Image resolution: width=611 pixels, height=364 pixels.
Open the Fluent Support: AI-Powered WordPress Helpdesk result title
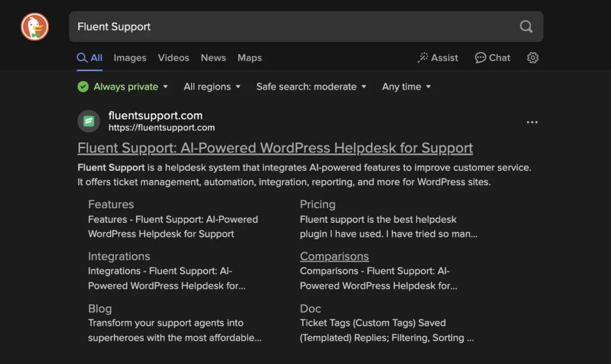click(x=275, y=148)
